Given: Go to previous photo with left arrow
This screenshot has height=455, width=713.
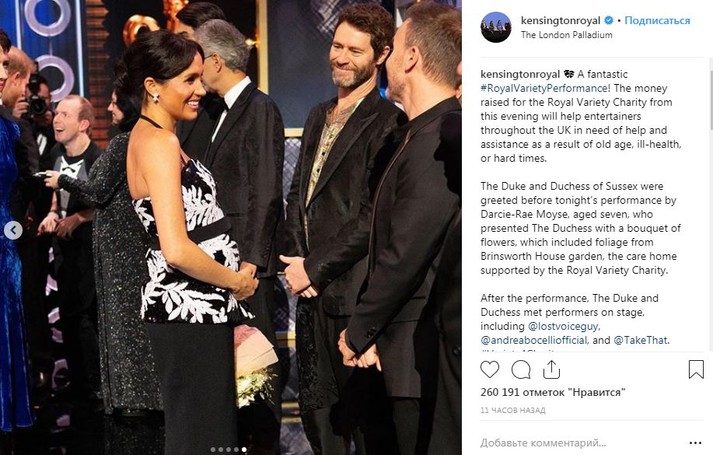Looking at the screenshot, I should pyautogui.click(x=13, y=231).
